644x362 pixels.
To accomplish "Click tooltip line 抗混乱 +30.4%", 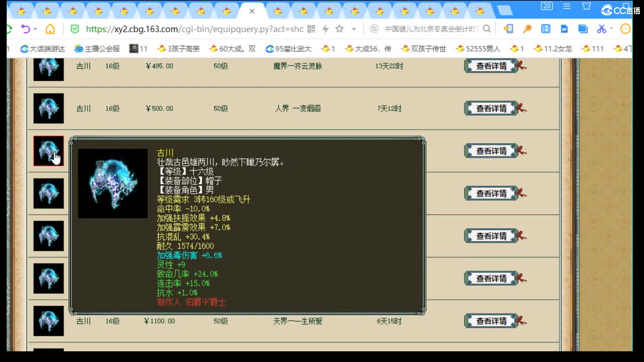I will click(183, 237).
